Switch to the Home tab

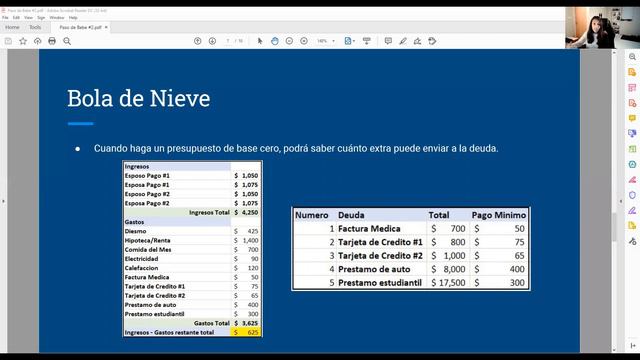tap(12, 27)
